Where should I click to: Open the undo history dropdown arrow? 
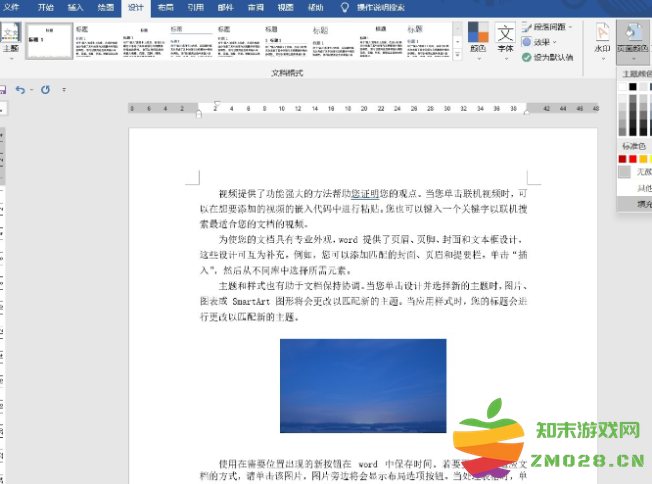pyautogui.click(x=31, y=90)
